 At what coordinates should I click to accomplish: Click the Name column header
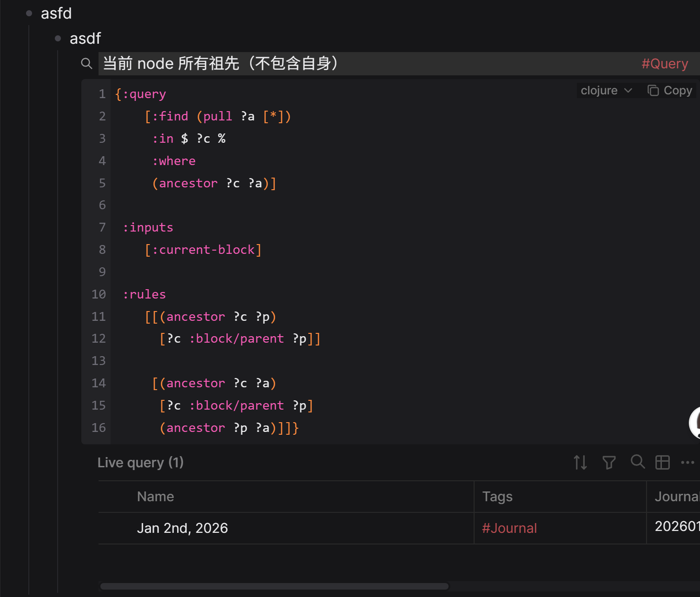(155, 497)
